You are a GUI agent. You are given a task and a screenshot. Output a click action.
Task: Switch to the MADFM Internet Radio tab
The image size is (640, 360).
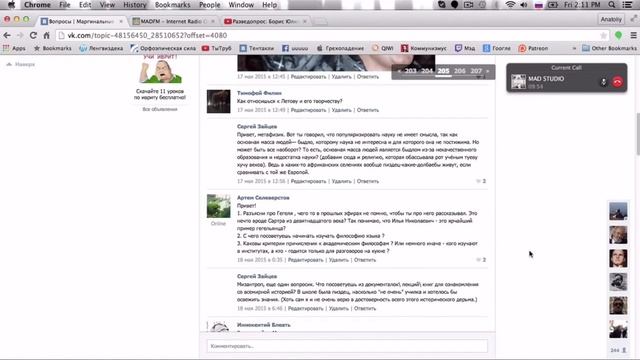click(173, 21)
